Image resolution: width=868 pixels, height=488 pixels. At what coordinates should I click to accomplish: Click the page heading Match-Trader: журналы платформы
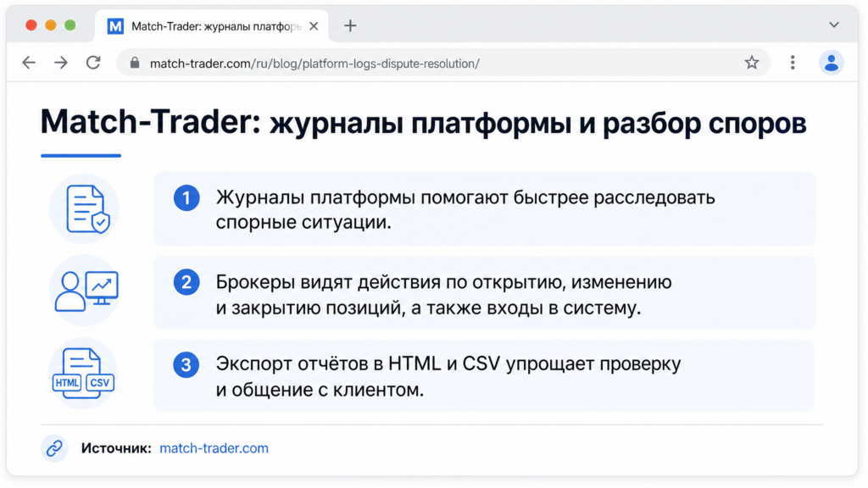424,123
